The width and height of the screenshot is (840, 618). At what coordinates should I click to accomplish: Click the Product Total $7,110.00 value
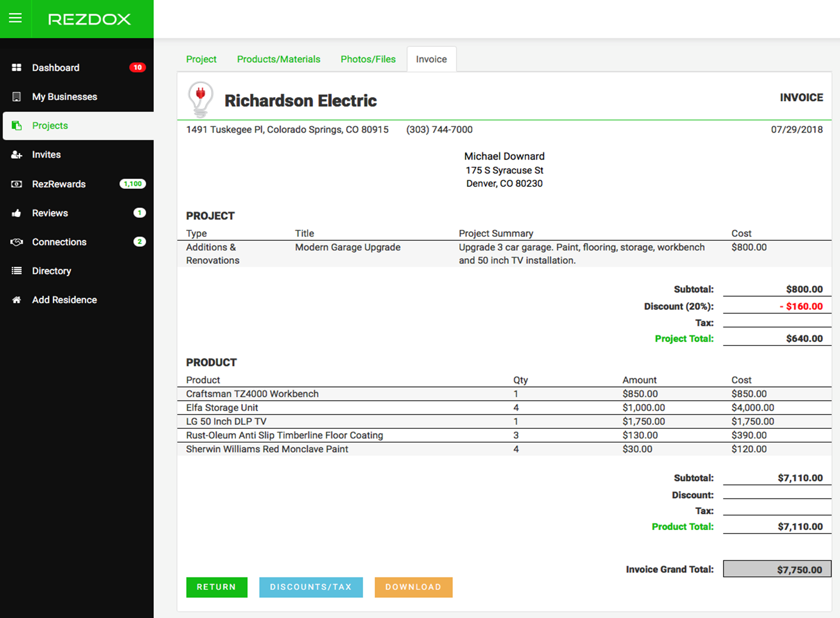(x=800, y=527)
